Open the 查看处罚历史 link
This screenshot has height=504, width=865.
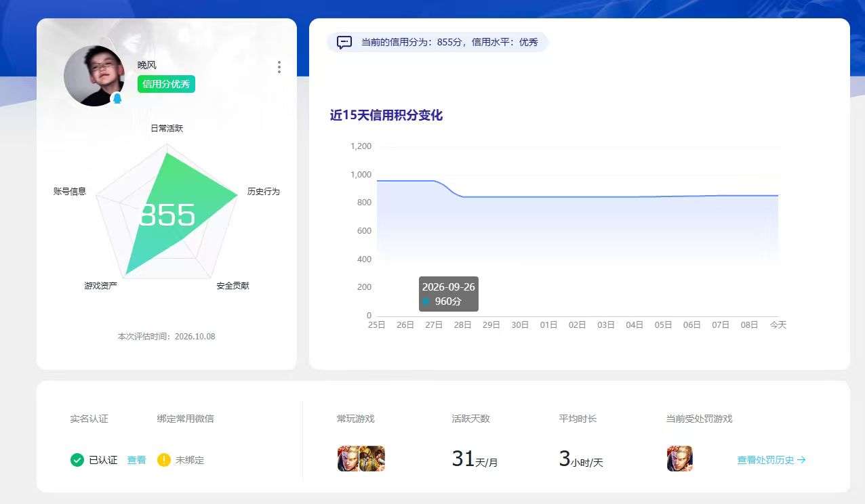(771, 460)
